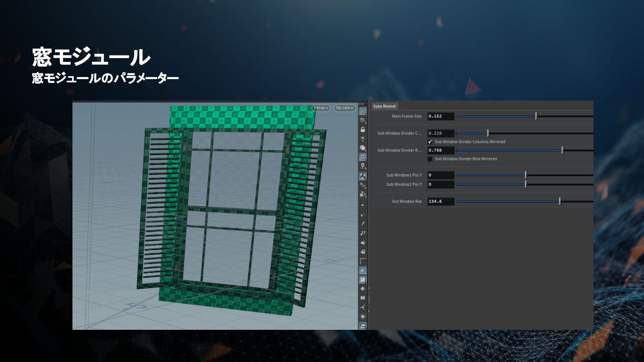Click the Sub Window2 Pos Y slider handle
The width and height of the screenshot is (644, 362).
coord(526,184)
